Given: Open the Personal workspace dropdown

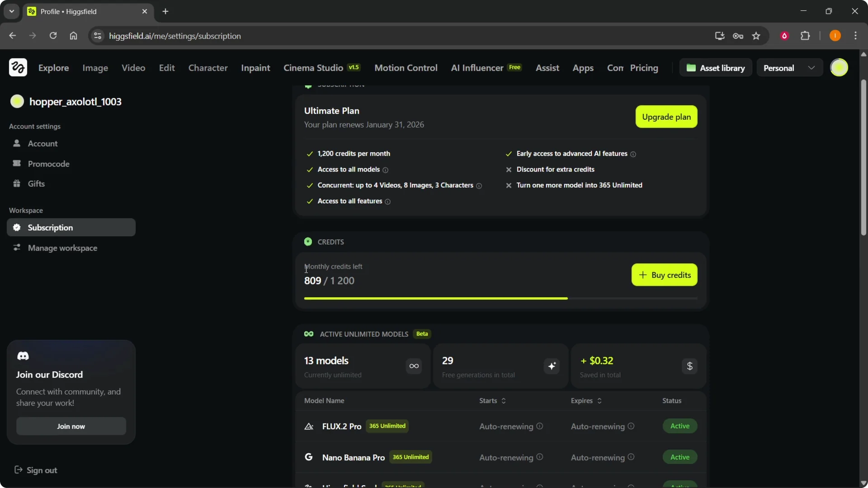Looking at the screenshot, I should pyautogui.click(x=789, y=67).
